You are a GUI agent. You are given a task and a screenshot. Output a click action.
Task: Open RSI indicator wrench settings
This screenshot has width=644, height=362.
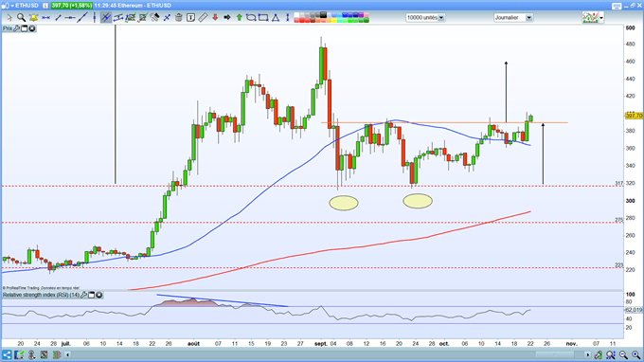[x=84, y=295]
